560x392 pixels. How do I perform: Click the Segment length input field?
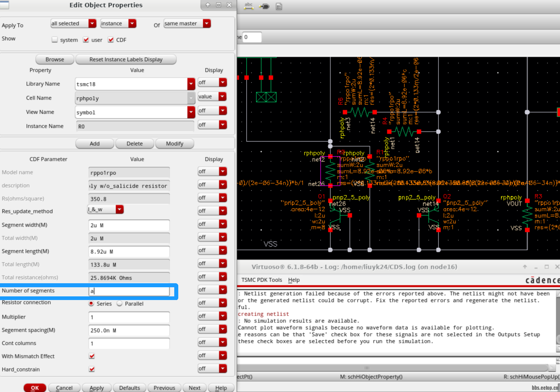pos(129,251)
